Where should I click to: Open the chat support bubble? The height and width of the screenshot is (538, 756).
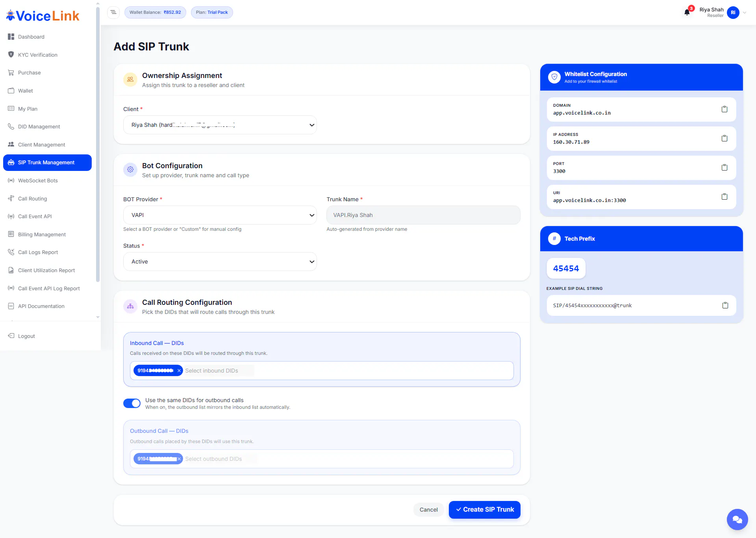[737, 519]
